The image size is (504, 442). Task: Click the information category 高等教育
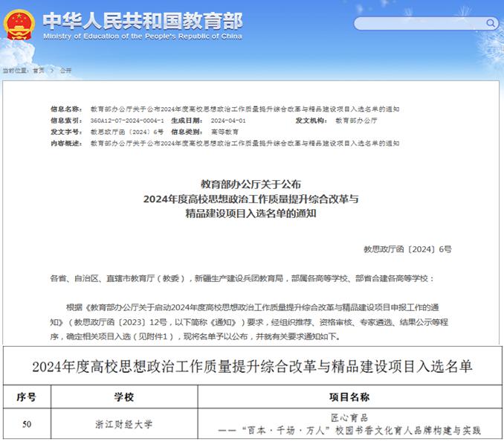tap(225, 132)
